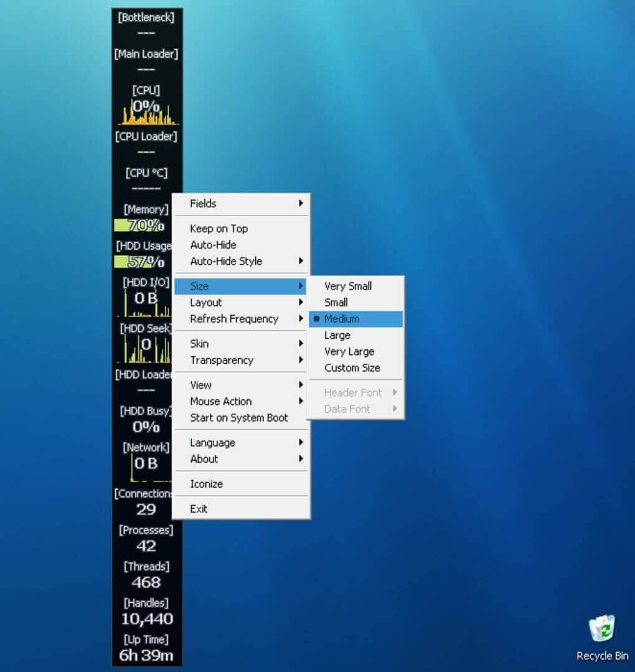This screenshot has width=635, height=672.
Task: Exit the system monitor
Action: point(198,508)
